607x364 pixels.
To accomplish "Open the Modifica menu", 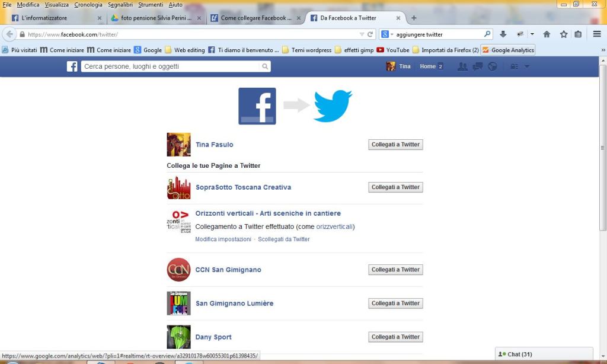I will tap(28, 5).
